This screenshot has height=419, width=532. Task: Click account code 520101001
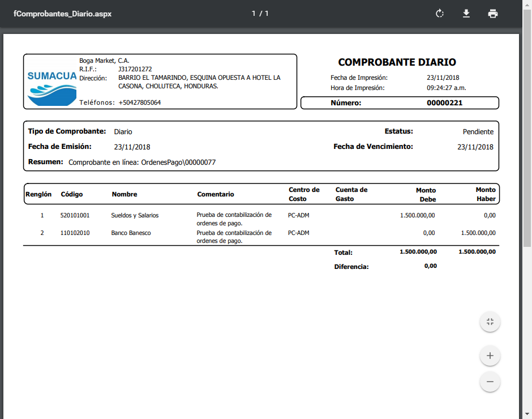coord(75,215)
